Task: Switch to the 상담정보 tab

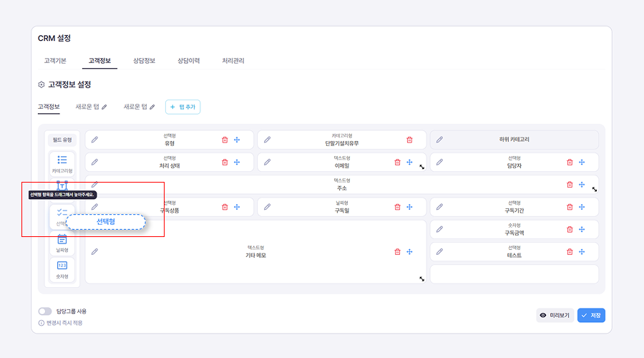Action: point(144,61)
